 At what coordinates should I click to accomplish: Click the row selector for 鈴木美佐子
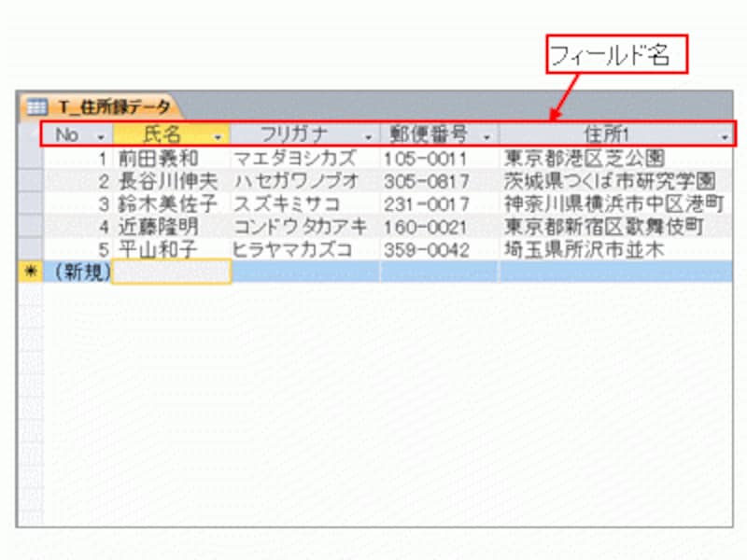click(x=31, y=203)
